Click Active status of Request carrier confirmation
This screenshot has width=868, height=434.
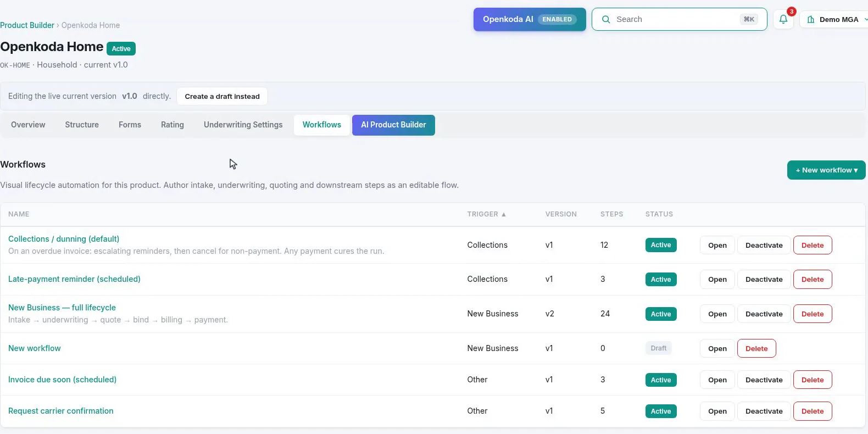click(x=661, y=411)
